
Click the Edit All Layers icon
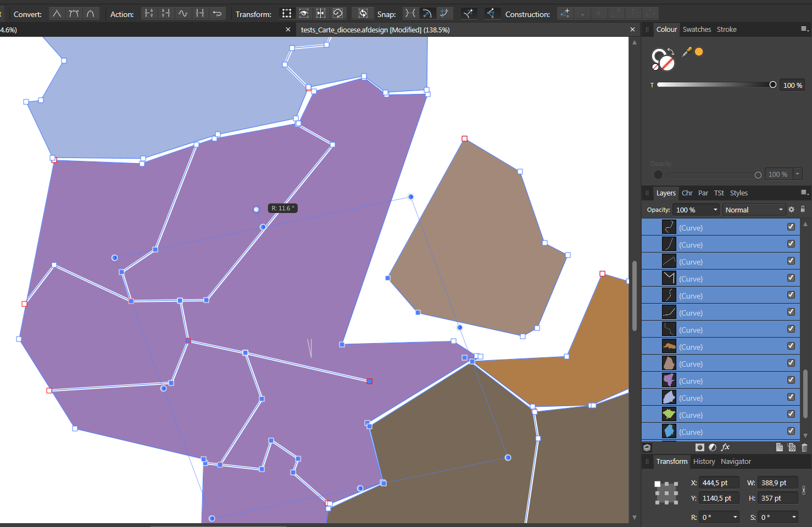click(x=647, y=447)
